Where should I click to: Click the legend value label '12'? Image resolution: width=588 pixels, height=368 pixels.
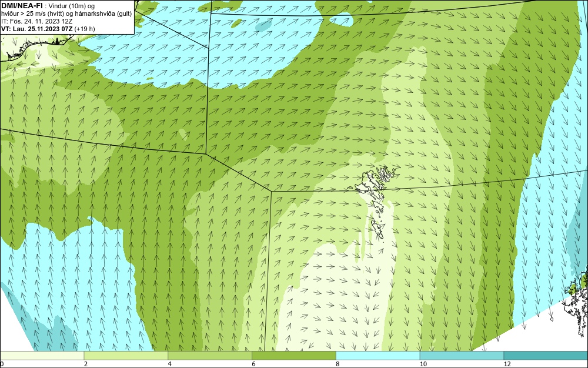507,364
